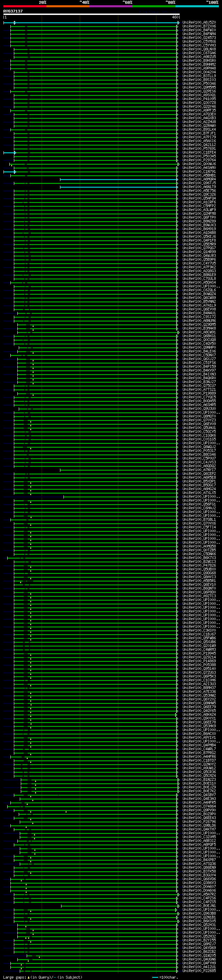
Task: Click label UniRef100_C6TGA6
Action: click(199, 53)
